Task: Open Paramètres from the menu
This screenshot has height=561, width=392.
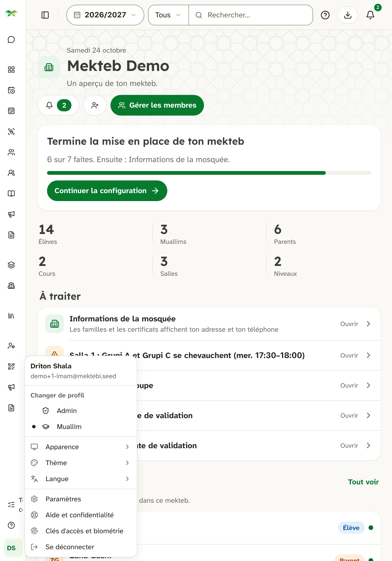Action: click(x=81, y=499)
